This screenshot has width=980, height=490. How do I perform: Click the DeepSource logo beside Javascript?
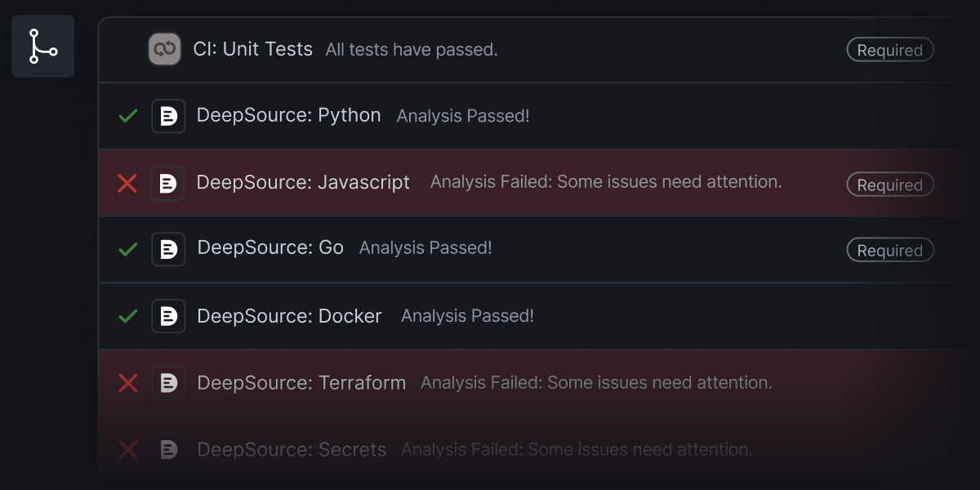[167, 183]
